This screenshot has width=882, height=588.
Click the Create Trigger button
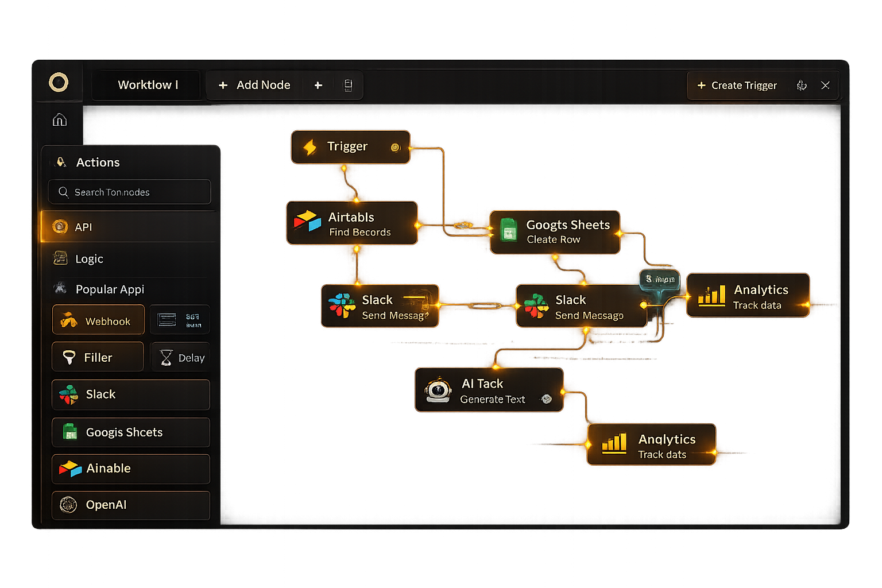[737, 85]
